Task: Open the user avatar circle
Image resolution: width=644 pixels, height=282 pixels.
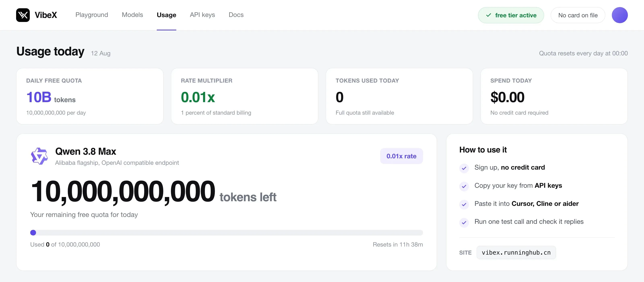Action: [x=619, y=15]
